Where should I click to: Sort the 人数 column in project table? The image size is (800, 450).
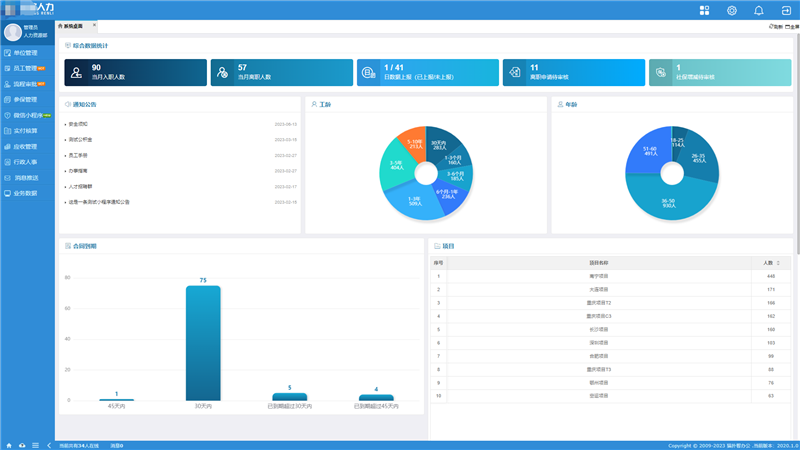pyautogui.click(x=779, y=262)
